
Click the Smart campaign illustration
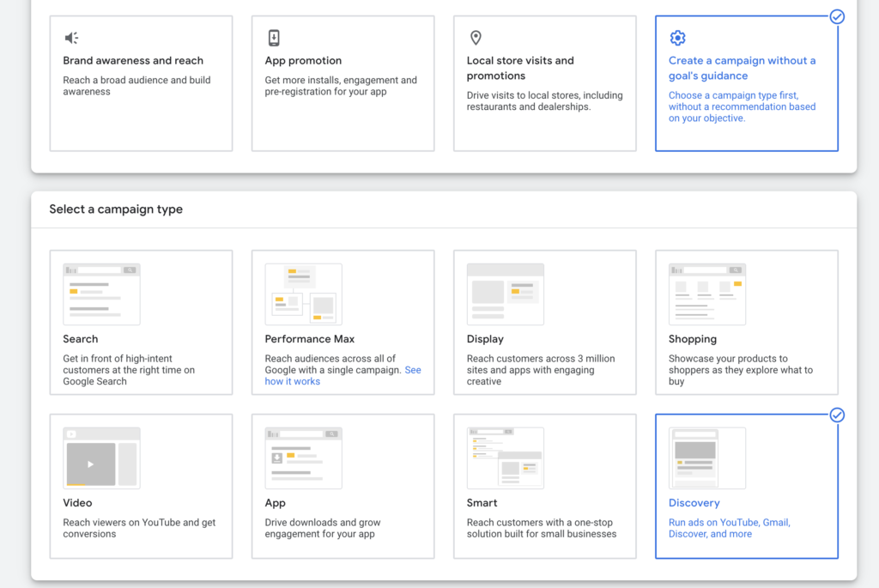[505, 458]
